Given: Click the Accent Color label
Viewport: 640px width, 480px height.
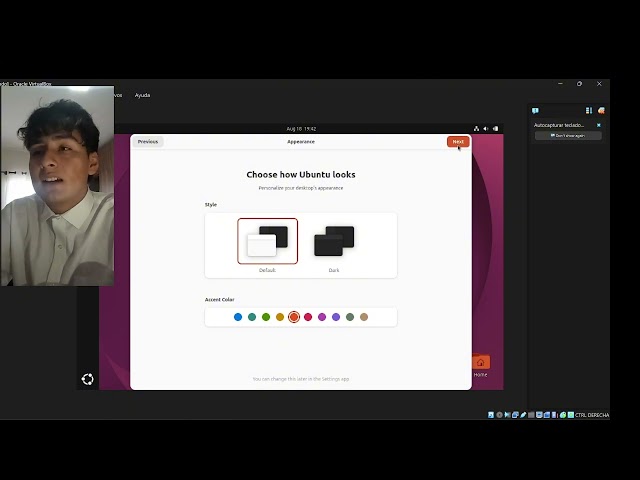Looking at the screenshot, I should point(220,300).
